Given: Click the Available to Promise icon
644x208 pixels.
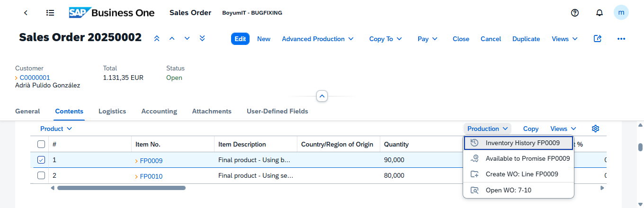Looking at the screenshot, I should pyautogui.click(x=474, y=158).
